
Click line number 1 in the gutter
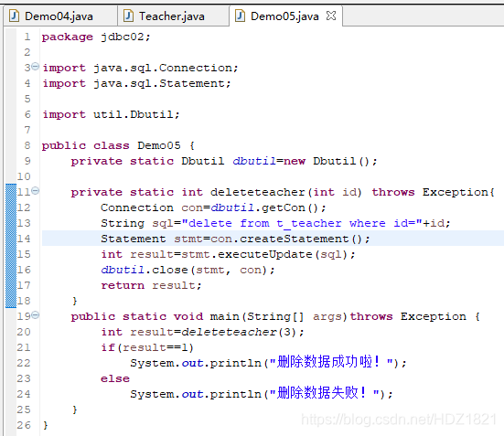27,37
